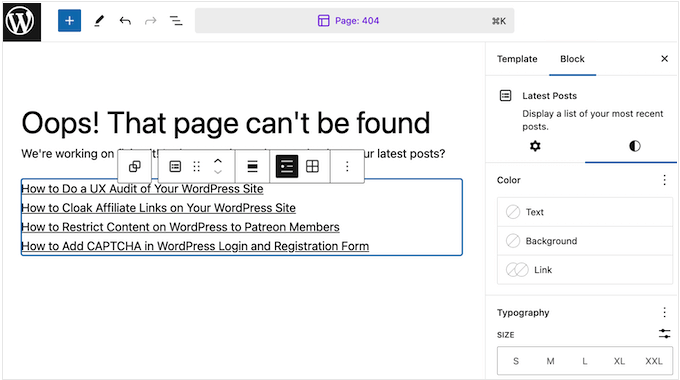Viewport: 680px width, 380px height.
Task: Grab the block drag handle
Action: pyautogui.click(x=196, y=166)
